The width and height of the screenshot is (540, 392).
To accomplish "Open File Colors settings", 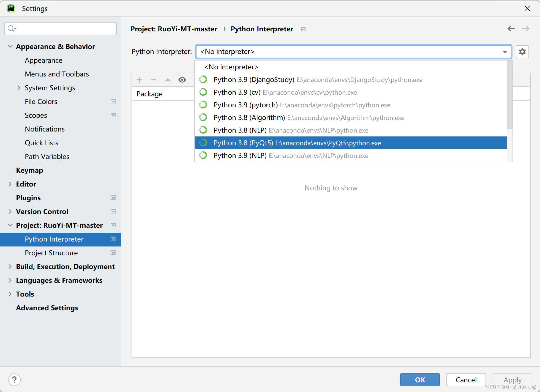I will 41,102.
